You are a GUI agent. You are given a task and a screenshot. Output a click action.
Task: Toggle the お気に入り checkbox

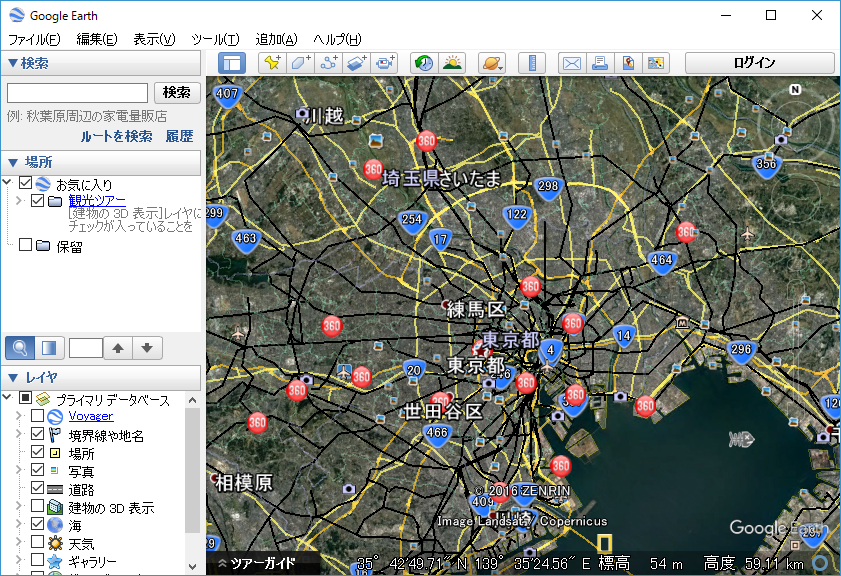pyautogui.click(x=25, y=183)
